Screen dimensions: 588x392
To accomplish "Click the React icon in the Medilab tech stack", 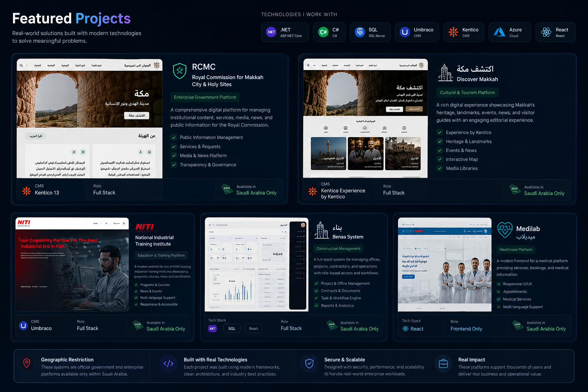I will (x=405, y=329).
